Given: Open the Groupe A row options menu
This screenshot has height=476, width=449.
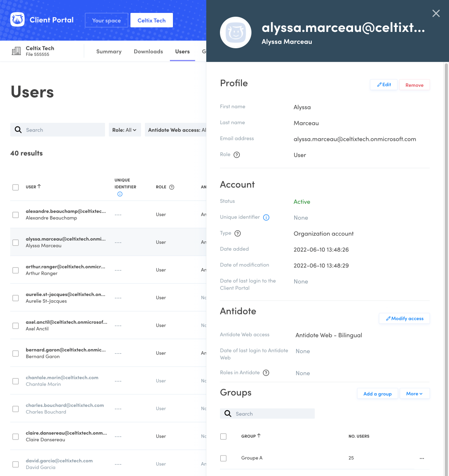Looking at the screenshot, I should click(422, 459).
